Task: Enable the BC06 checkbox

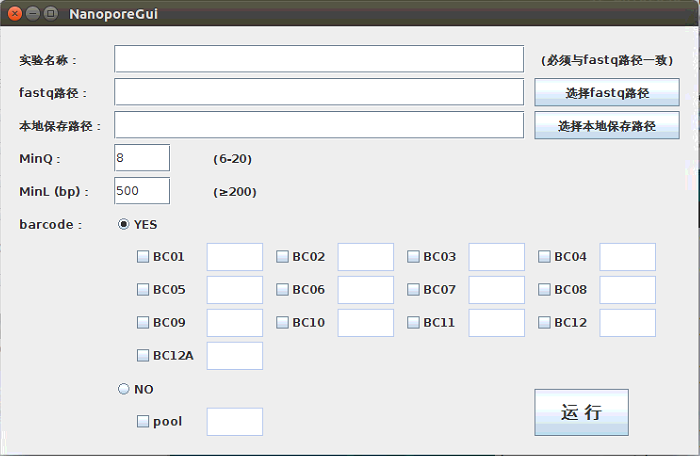Action: 282,290
